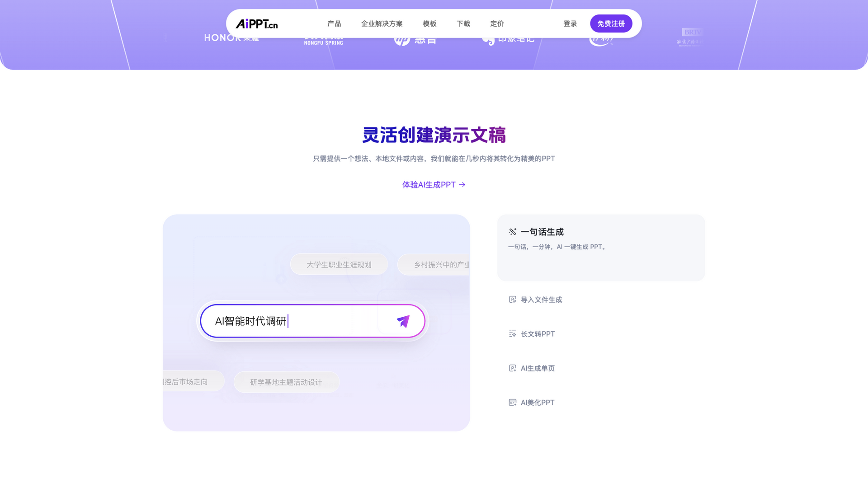Select the 大学生职业生涯规划 suggestion chip
868x488 pixels.
pos(339,264)
